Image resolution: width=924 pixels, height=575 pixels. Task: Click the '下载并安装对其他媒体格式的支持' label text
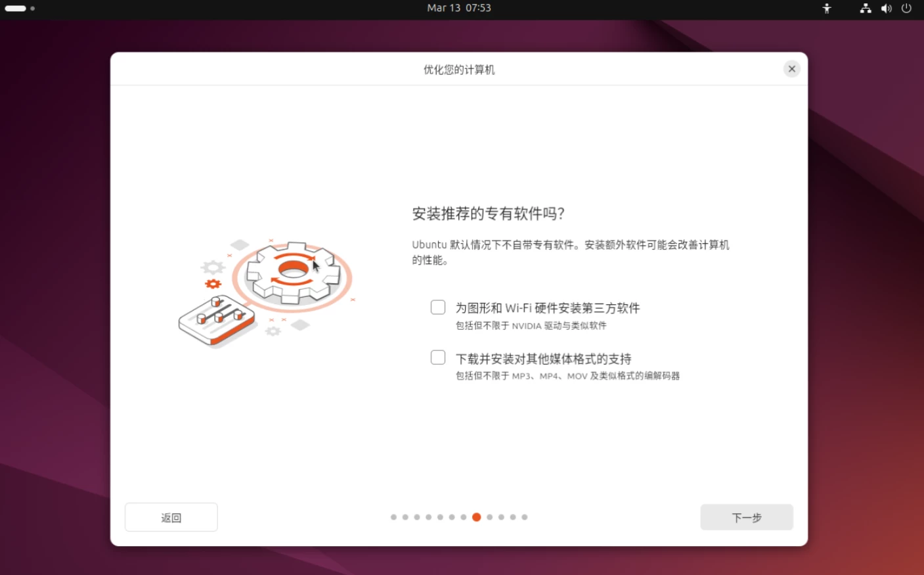coord(543,359)
